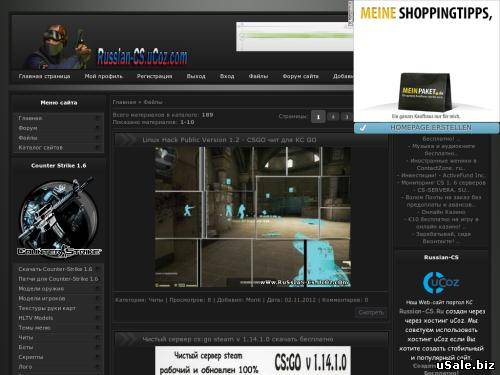
Task: Click the Файлы breadcrumb link
Action: 153,102
